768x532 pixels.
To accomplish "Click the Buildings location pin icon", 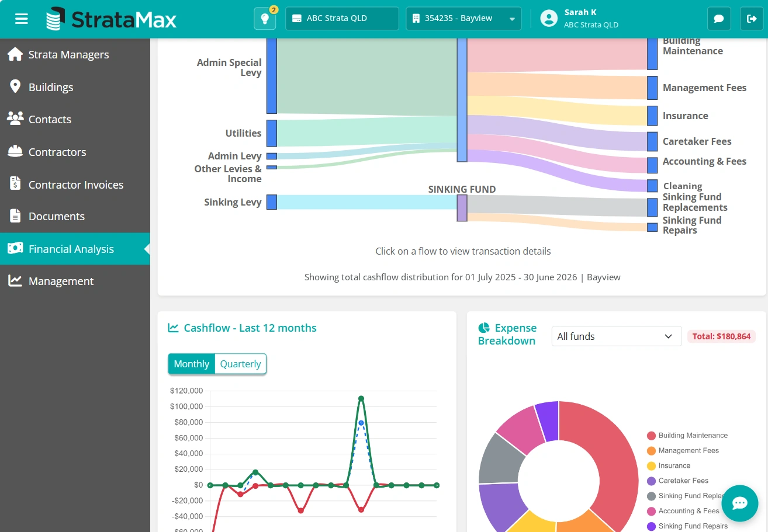I will click(15, 87).
